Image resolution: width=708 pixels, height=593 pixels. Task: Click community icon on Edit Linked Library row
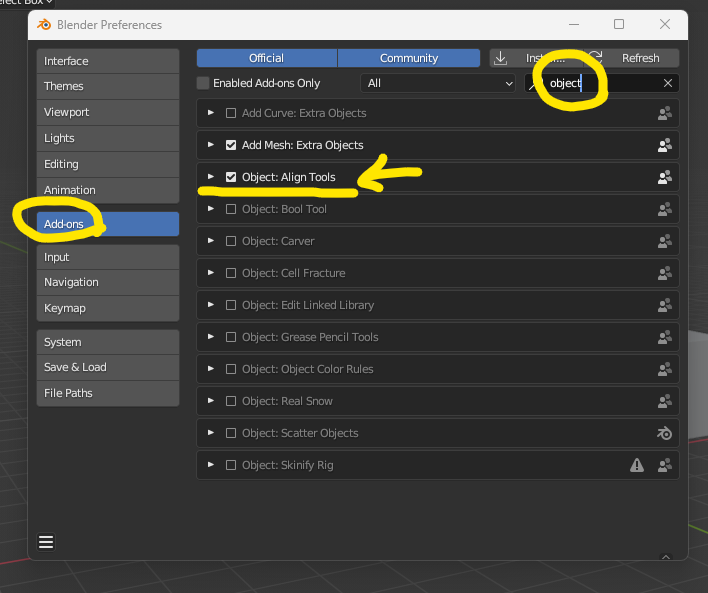point(665,305)
